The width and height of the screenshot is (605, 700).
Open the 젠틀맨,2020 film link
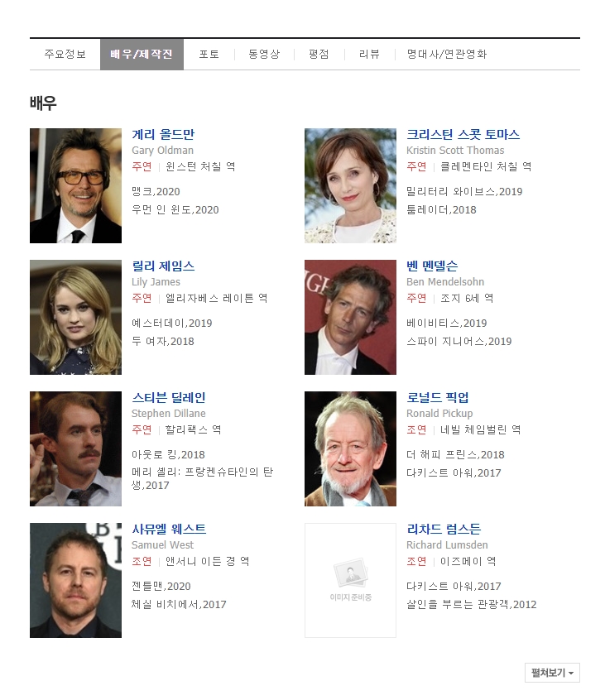point(161,586)
